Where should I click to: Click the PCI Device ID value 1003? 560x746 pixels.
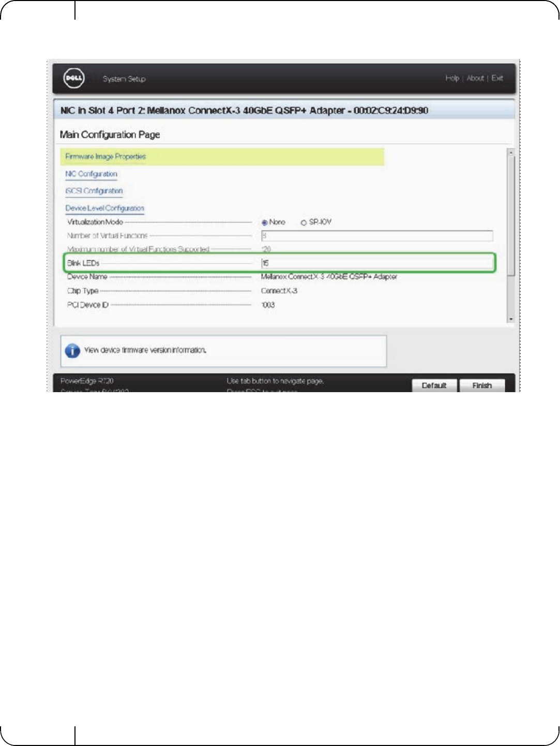point(268,305)
